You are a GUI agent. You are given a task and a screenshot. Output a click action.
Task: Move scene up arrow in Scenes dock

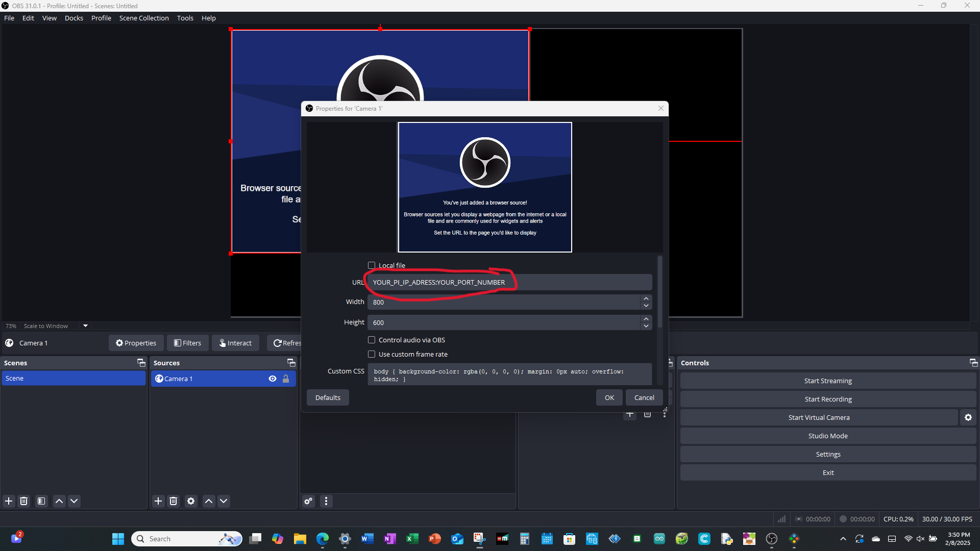point(59,501)
